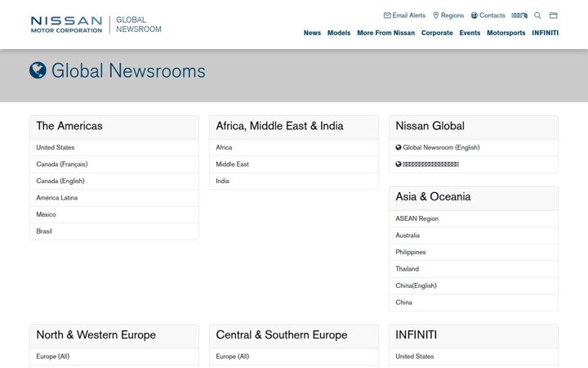
Task: Click the Japanese language switch link
Action: point(519,16)
